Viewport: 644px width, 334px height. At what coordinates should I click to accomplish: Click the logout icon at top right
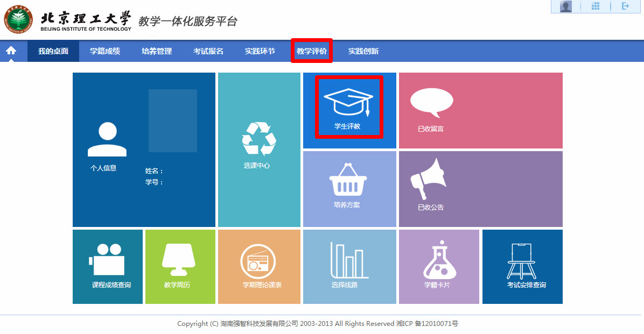[x=625, y=7]
